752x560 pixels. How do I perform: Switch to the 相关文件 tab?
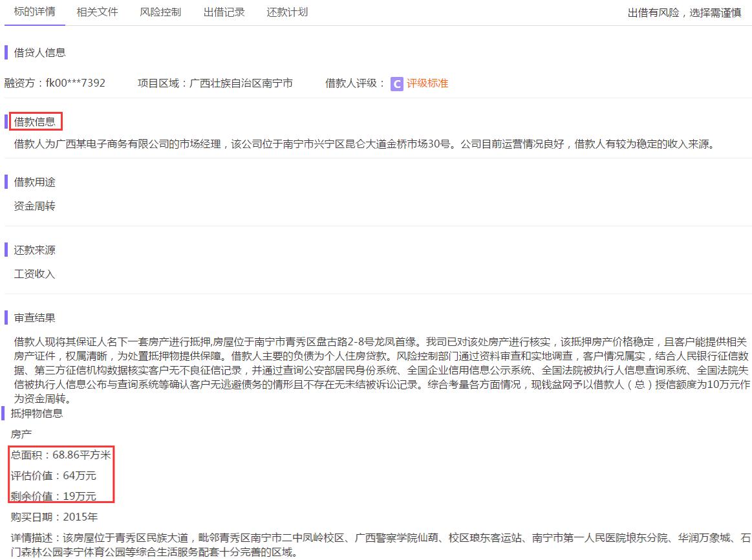pyautogui.click(x=96, y=12)
